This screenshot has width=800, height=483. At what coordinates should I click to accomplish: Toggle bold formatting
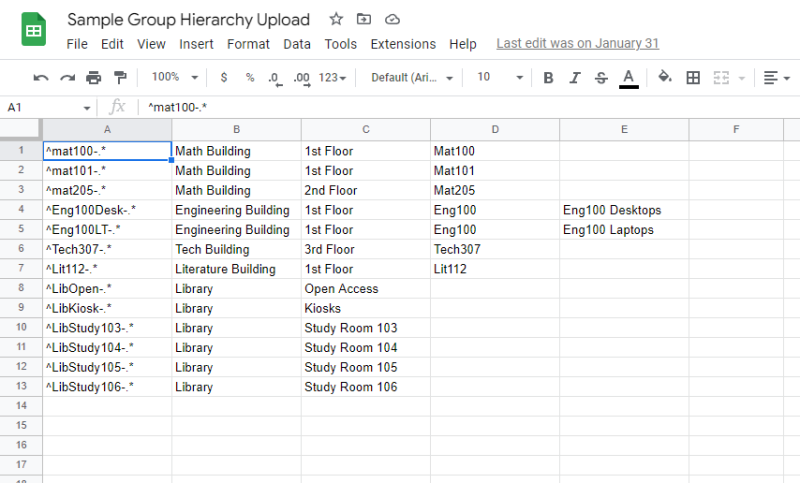coord(548,78)
